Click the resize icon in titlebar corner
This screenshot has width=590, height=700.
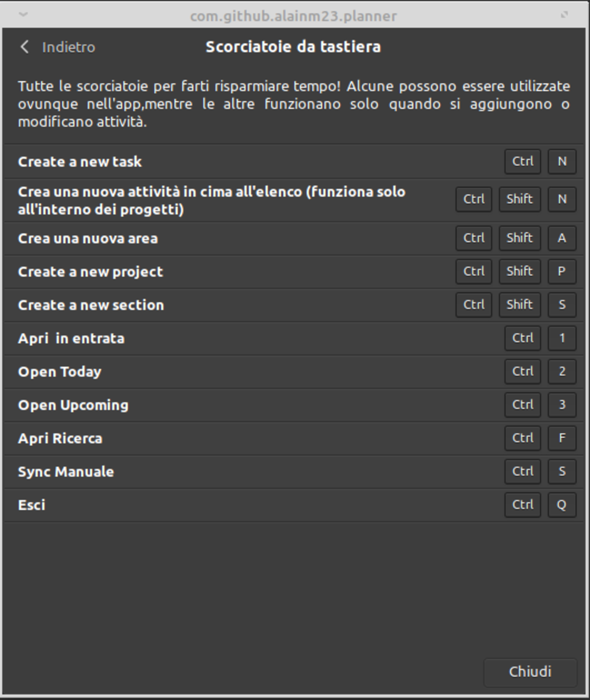tap(563, 14)
